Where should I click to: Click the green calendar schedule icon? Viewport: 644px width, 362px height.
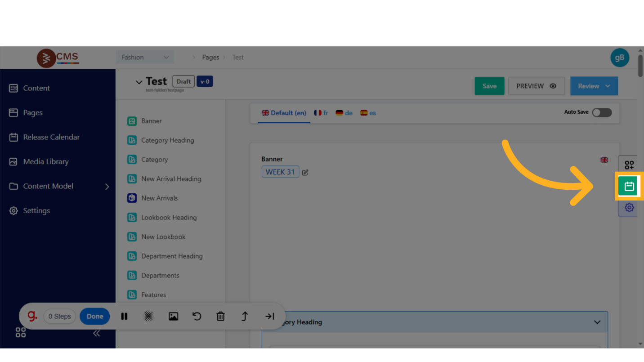tap(629, 186)
